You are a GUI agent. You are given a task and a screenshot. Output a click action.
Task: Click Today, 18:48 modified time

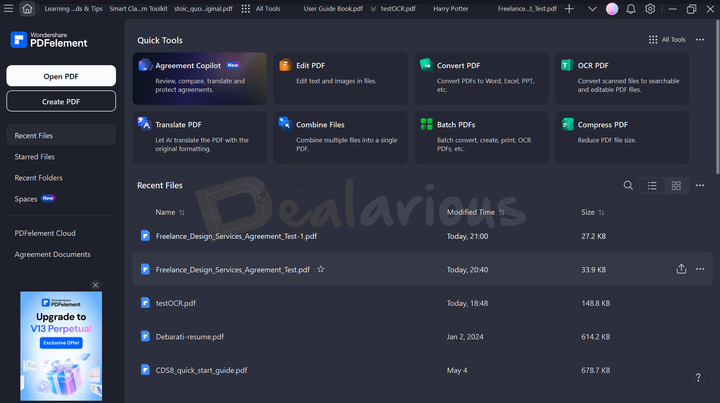467,303
